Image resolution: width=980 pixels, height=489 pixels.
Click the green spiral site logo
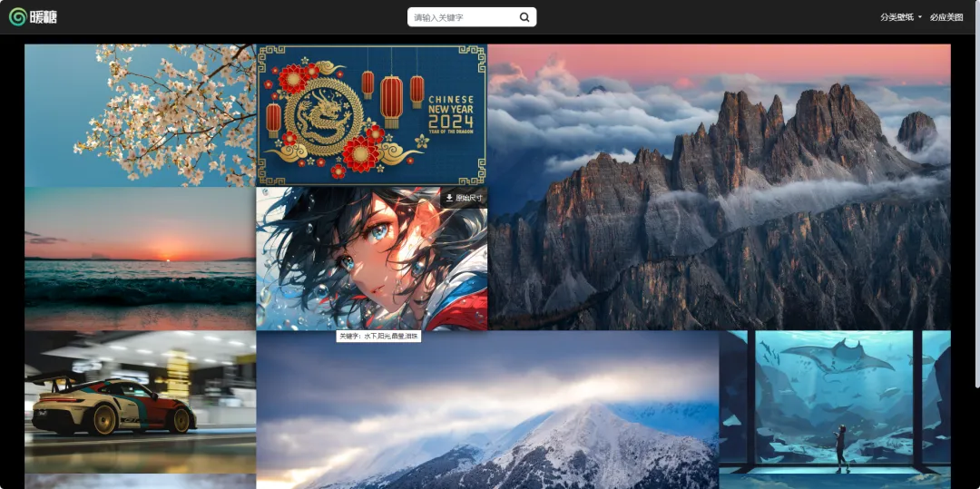[17, 17]
